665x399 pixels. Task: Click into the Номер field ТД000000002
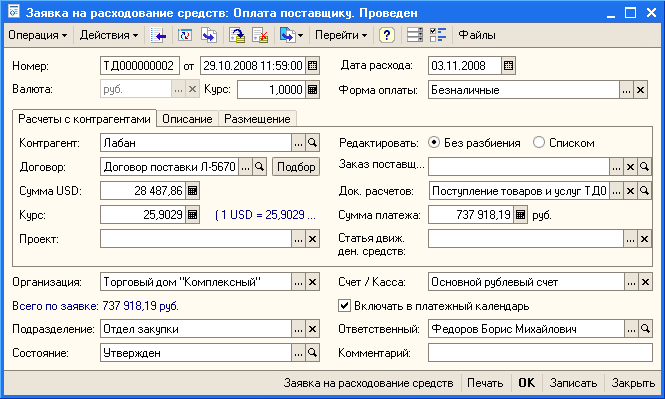click(140, 66)
